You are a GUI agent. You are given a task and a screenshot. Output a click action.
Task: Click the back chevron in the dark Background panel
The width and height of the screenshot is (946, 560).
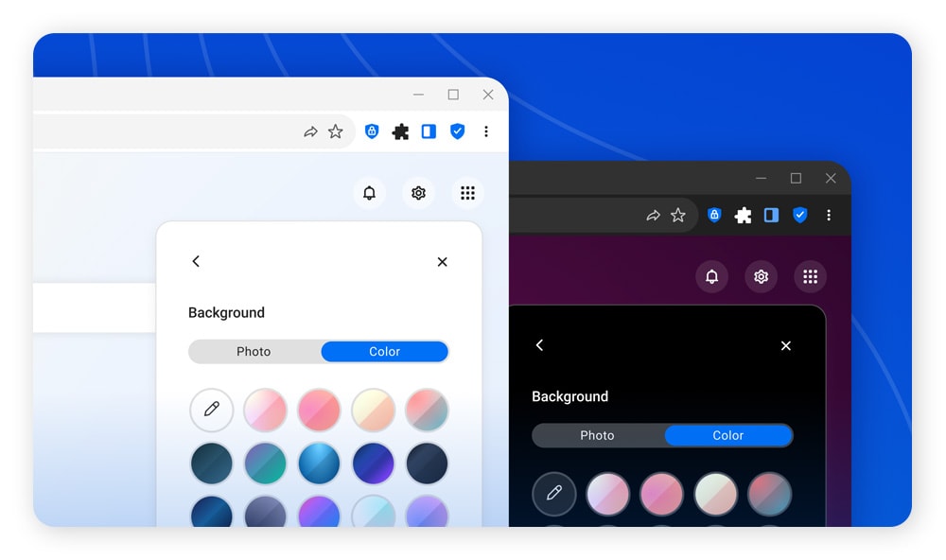(539, 345)
